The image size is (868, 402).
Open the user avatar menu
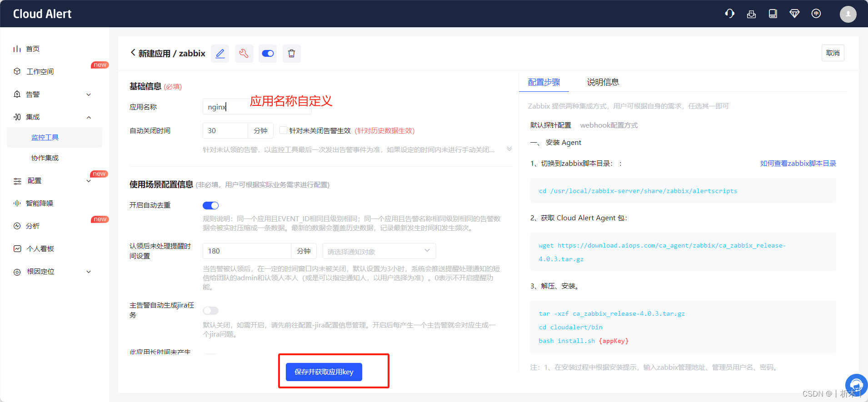[848, 14]
